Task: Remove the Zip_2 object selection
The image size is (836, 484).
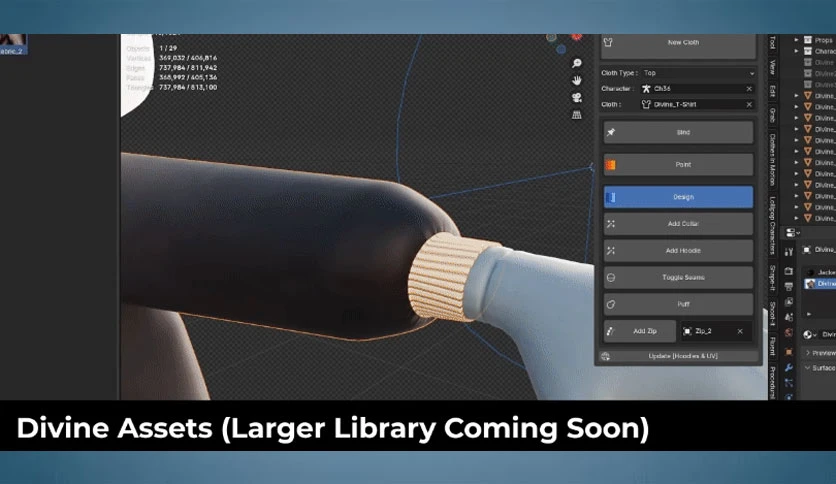Action: coord(740,331)
